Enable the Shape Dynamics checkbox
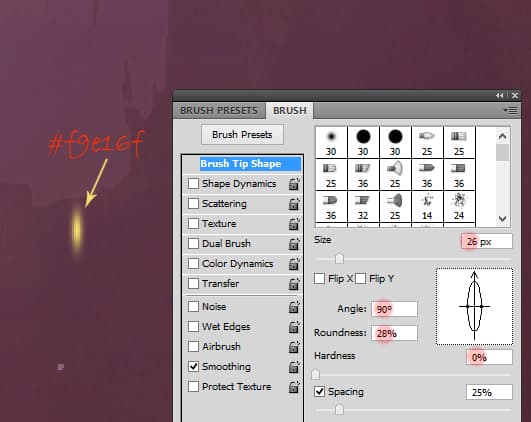Screen dimensions: 531x422 193,184
